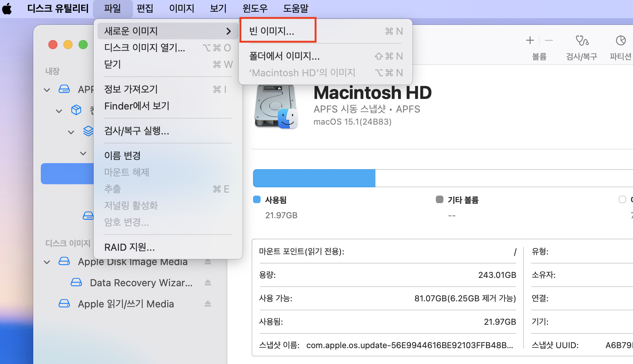This screenshot has width=633, height=364.
Task: Choose 폴더에서 이미지... submenu entry
Action: click(x=326, y=56)
